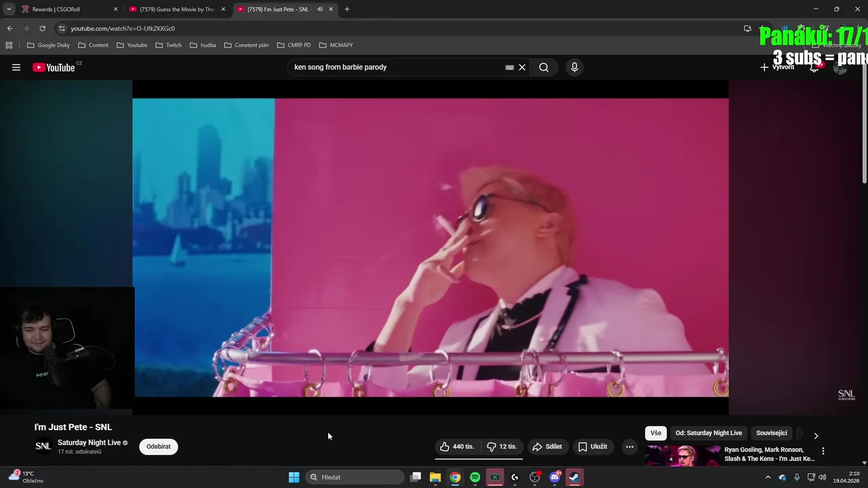Open Chrome from the taskbar

455,477
